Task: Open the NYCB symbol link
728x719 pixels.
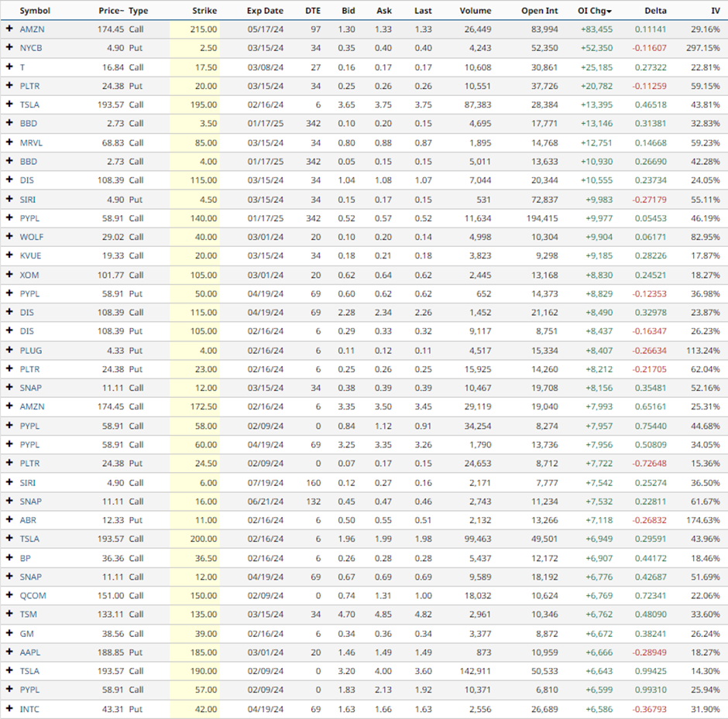Action: tap(31, 48)
